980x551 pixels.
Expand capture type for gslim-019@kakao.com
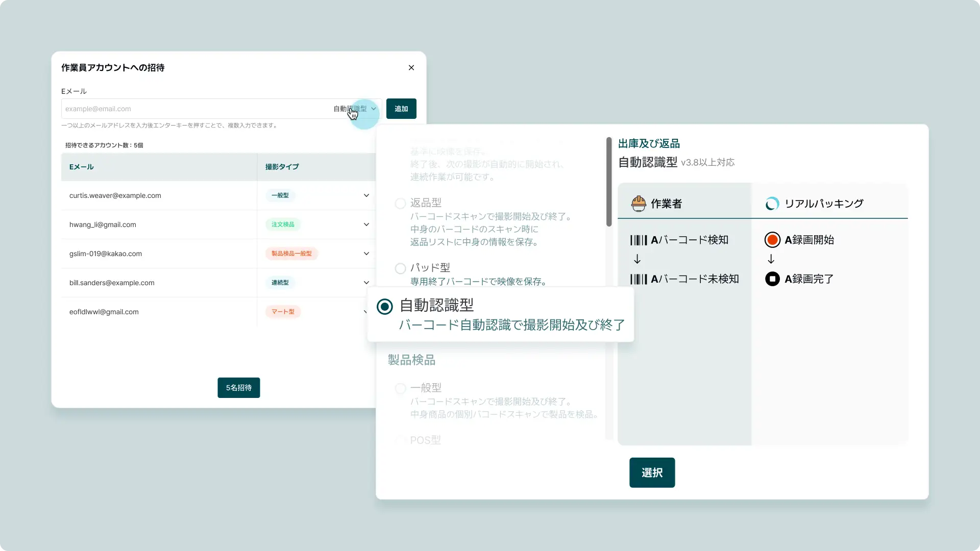point(366,254)
